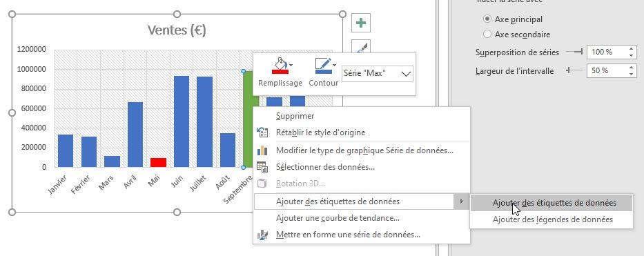Click the top-left chart resize handle

pos(12,14)
